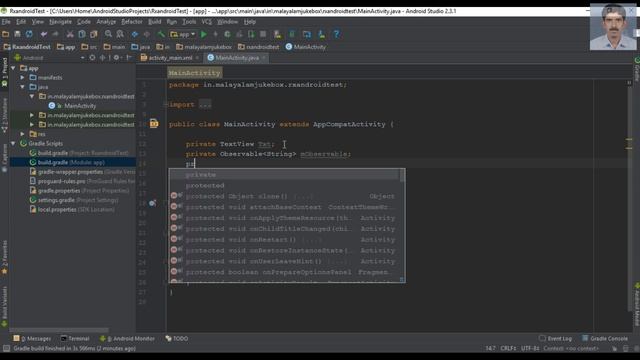
Task: Click the yellow warning stripe marker
Action: pos(629,140)
